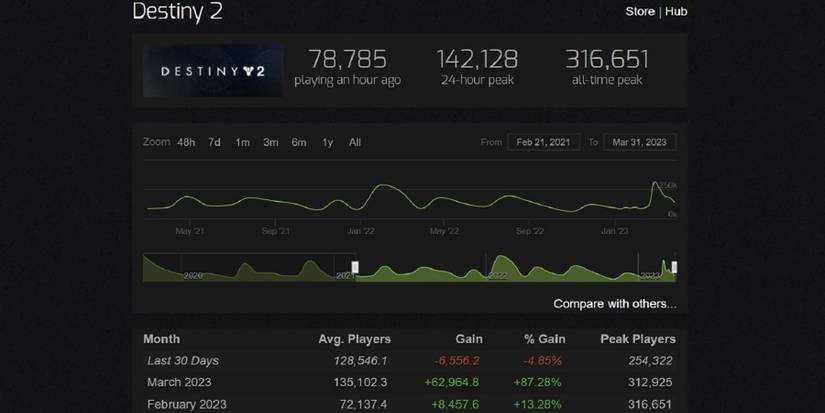Image resolution: width=825 pixels, height=413 pixels.
Task: Select the March 2023 row label
Action: [179, 382]
